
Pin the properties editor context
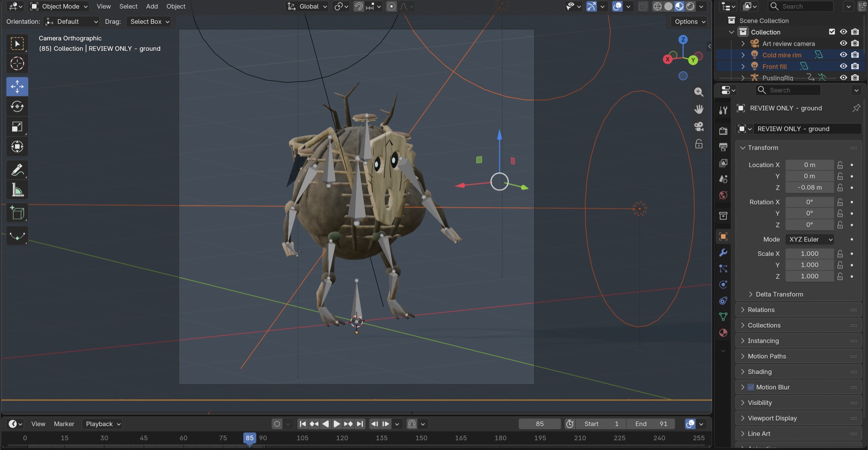[x=856, y=108]
